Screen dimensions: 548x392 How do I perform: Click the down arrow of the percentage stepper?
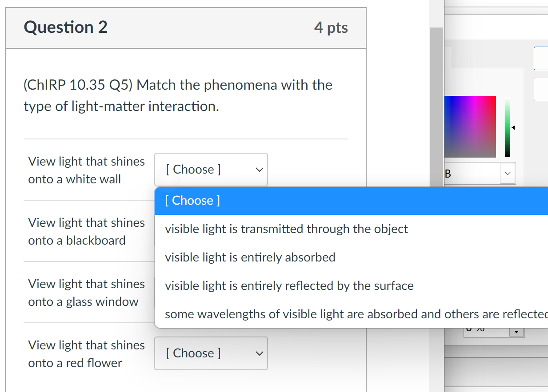tap(516, 332)
